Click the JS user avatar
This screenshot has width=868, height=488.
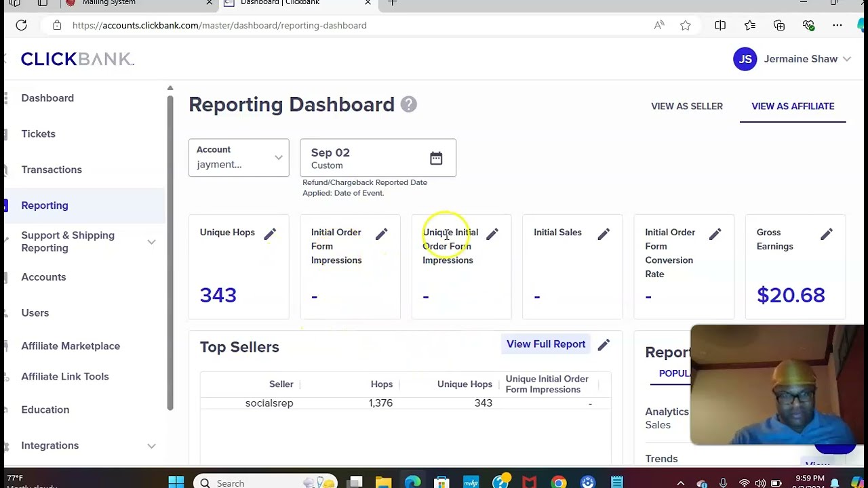click(x=745, y=59)
